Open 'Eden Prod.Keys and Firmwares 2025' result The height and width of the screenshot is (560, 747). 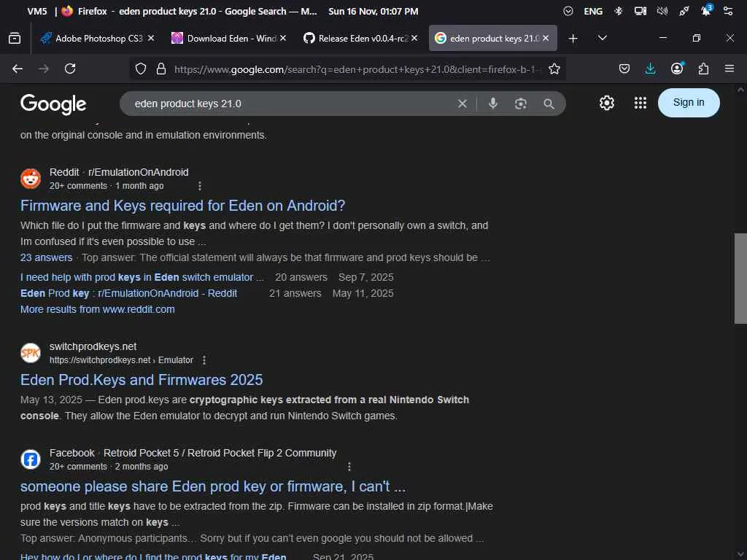pos(142,380)
